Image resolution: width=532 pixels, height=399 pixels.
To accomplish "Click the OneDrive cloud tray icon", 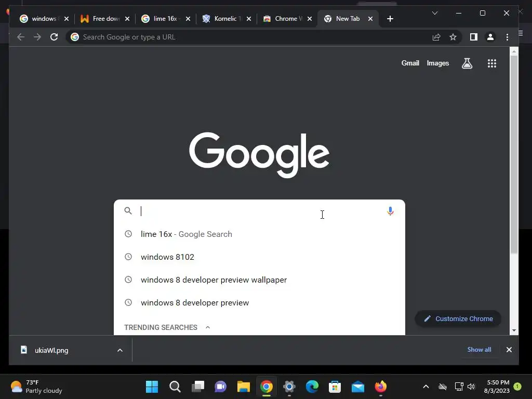I will click(443, 387).
